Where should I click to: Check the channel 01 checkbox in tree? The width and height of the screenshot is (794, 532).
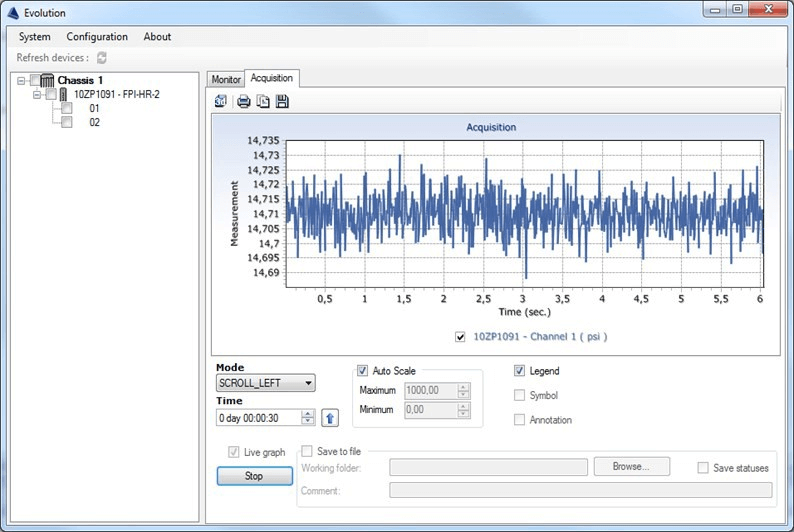(67, 108)
